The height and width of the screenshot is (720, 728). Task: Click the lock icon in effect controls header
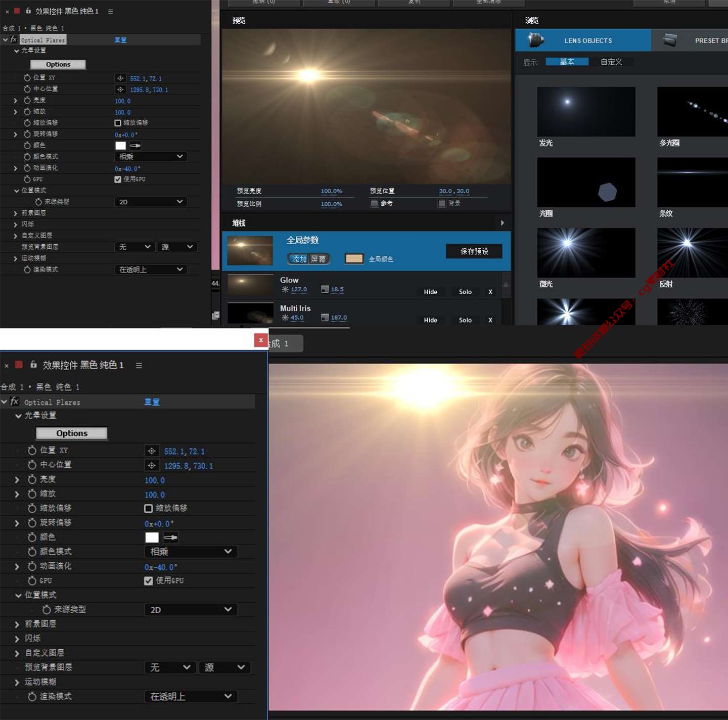pyautogui.click(x=33, y=365)
